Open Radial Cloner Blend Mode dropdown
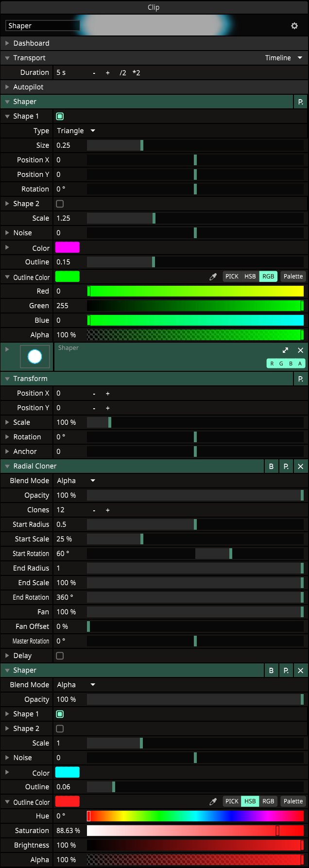 coord(76,481)
